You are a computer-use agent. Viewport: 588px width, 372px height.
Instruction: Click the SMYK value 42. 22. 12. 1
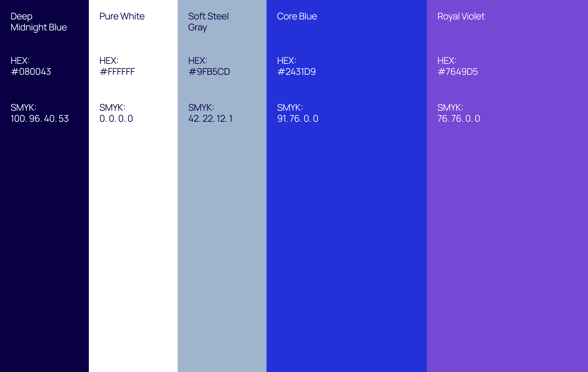click(210, 119)
